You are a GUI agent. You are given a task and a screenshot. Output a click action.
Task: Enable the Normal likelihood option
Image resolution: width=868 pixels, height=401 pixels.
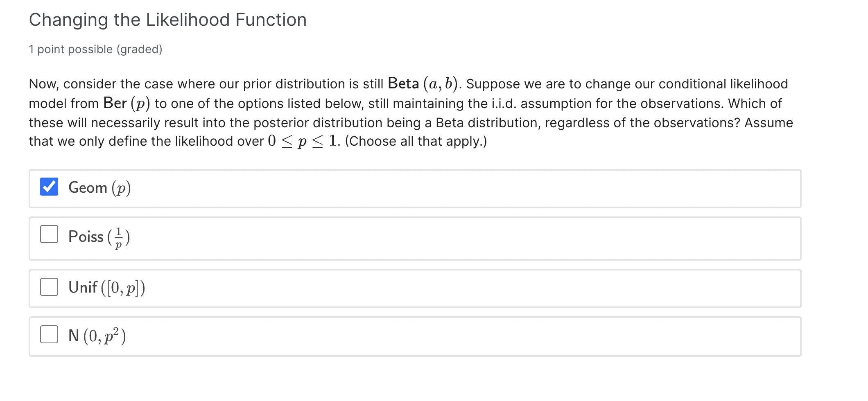49,335
